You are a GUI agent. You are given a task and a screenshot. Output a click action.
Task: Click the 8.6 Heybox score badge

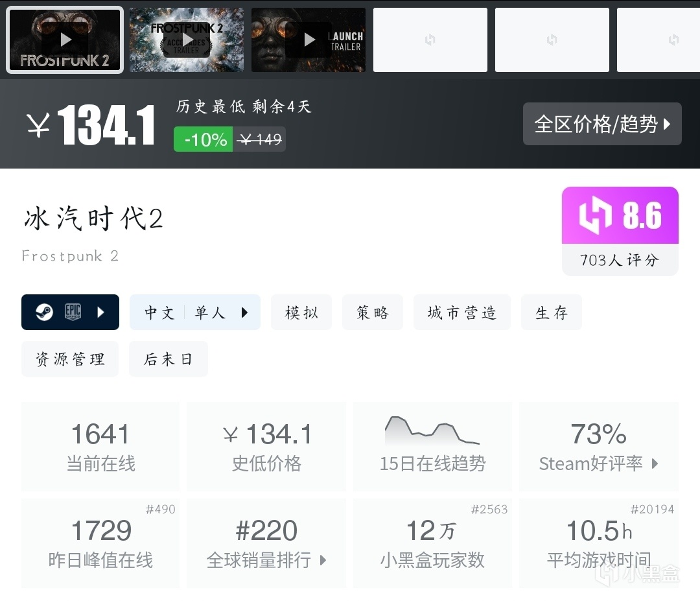click(620, 215)
